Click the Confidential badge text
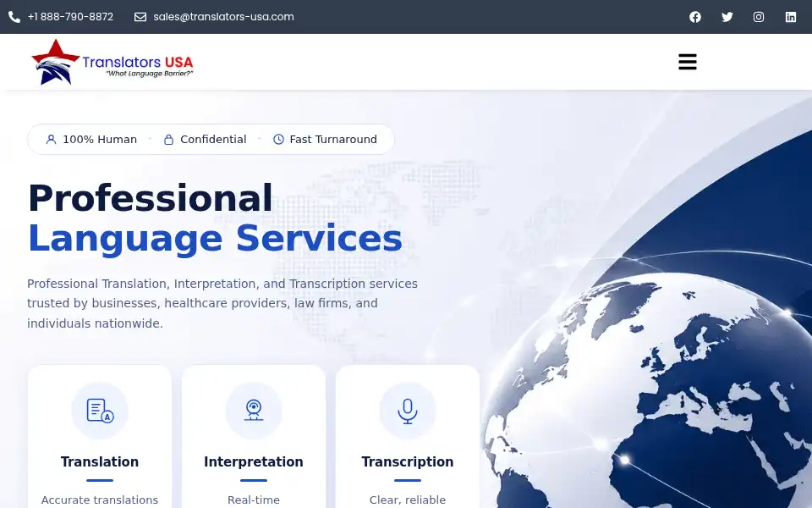 (213, 140)
